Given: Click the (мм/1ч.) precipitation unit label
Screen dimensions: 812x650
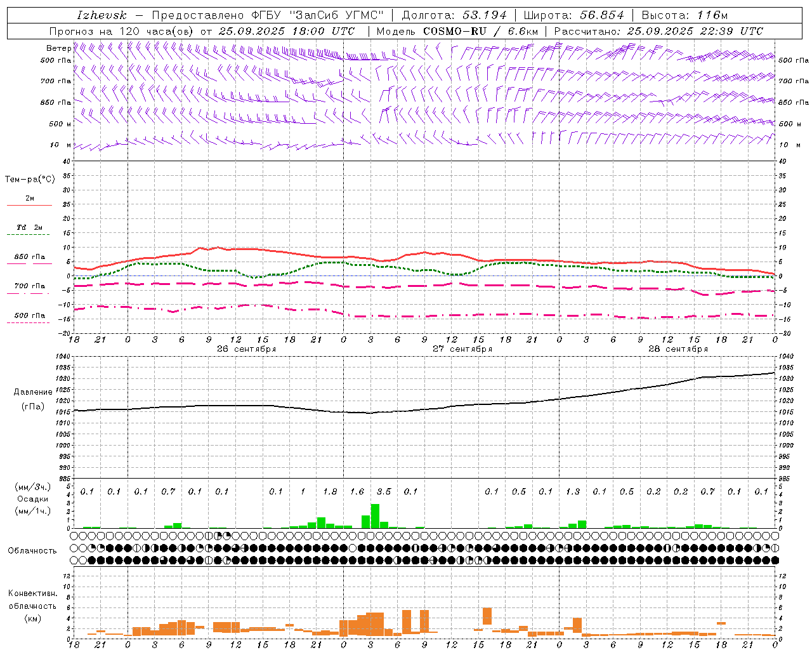Looking at the screenshot, I should pos(33,511).
